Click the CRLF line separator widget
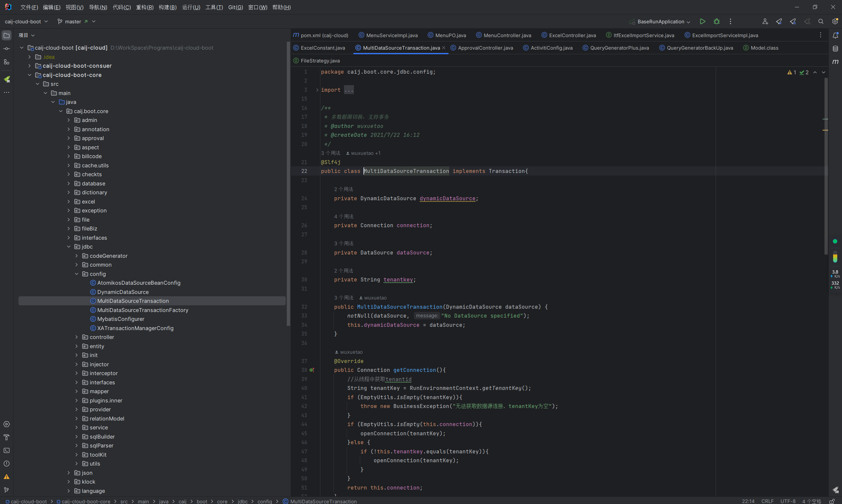This screenshot has height=504, width=842. [x=767, y=501]
